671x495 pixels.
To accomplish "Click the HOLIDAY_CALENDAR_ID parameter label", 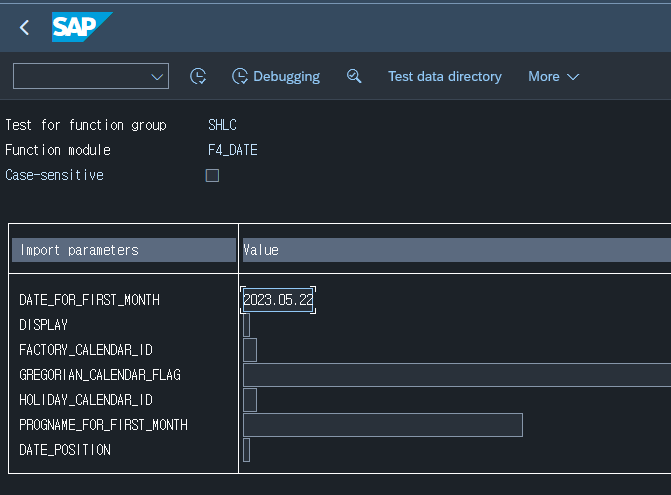I will (x=86, y=400).
